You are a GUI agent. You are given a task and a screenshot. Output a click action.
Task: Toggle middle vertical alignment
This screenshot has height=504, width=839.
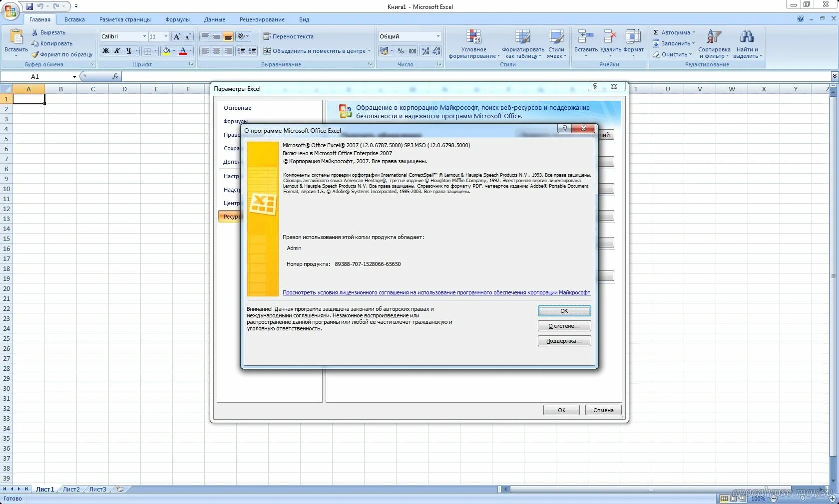[x=217, y=36]
